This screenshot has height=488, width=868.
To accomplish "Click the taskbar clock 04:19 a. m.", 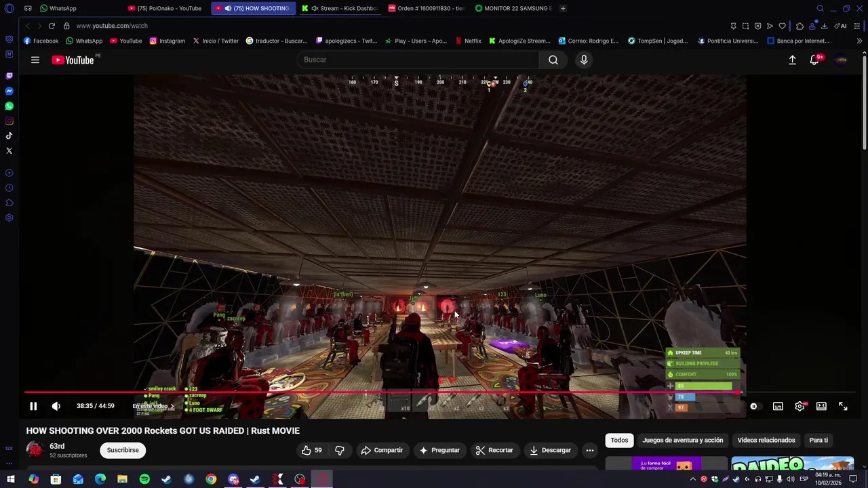I will (828, 479).
